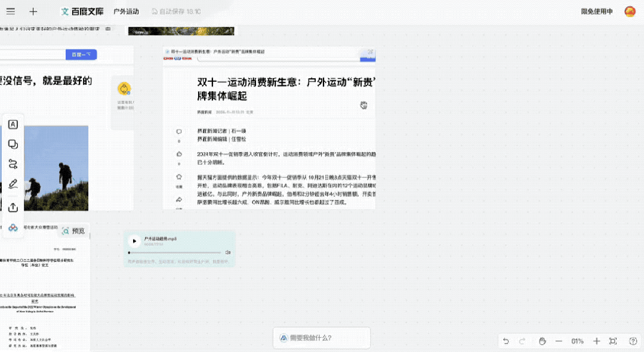The image size is (644, 352).
Task: Add a new canvas with plus icon
Action: pos(33,11)
